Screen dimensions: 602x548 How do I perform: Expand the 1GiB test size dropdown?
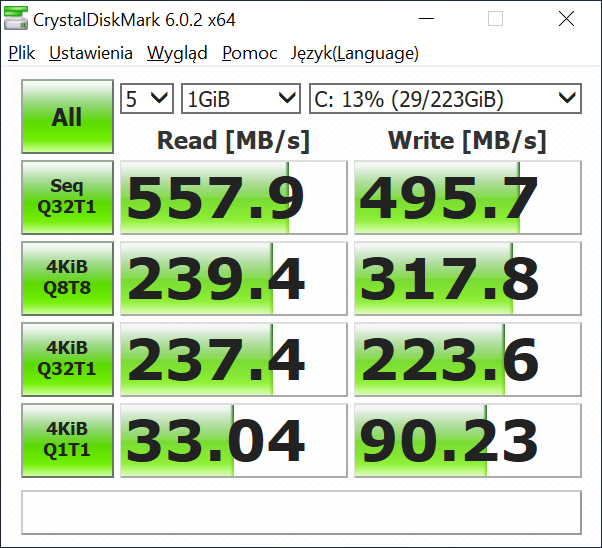241,98
